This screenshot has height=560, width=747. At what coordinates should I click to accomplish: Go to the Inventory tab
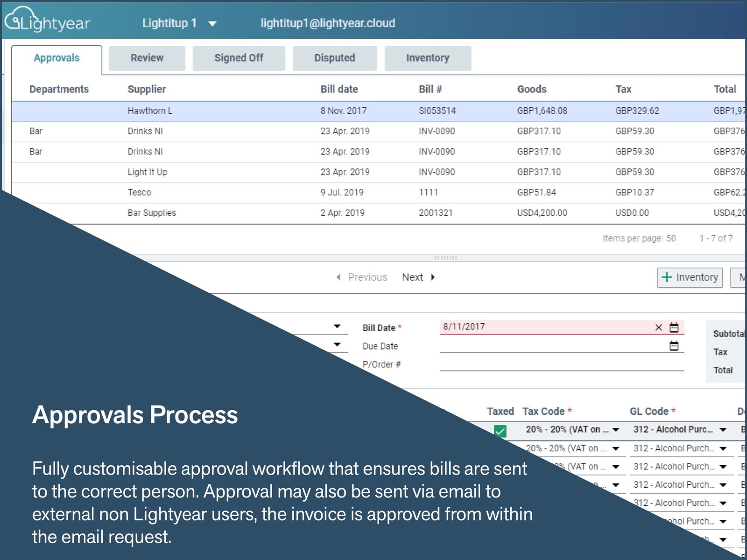(428, 58)
